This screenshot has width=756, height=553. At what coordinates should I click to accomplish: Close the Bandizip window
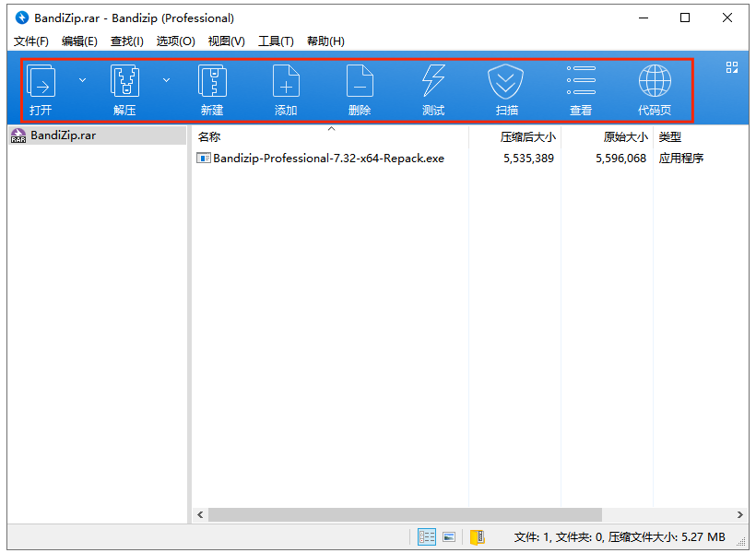tap(727, 18)
